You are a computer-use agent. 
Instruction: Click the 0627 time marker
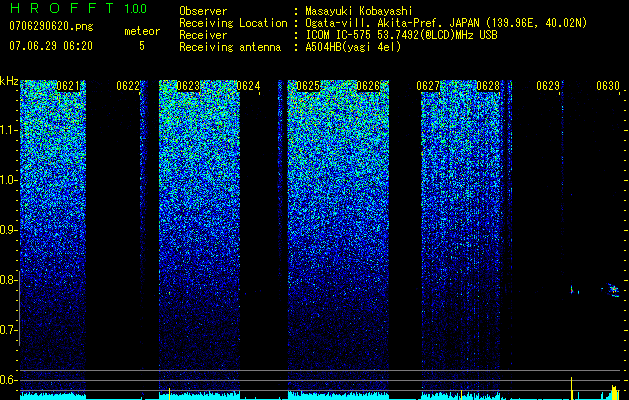tap(428, 86)
